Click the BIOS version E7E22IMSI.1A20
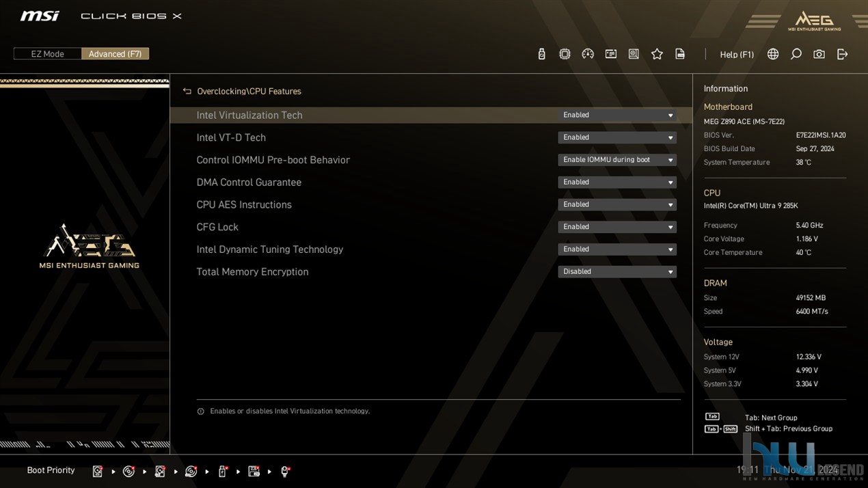The height and width of the screenshot is (488, 868). (821, 135)
